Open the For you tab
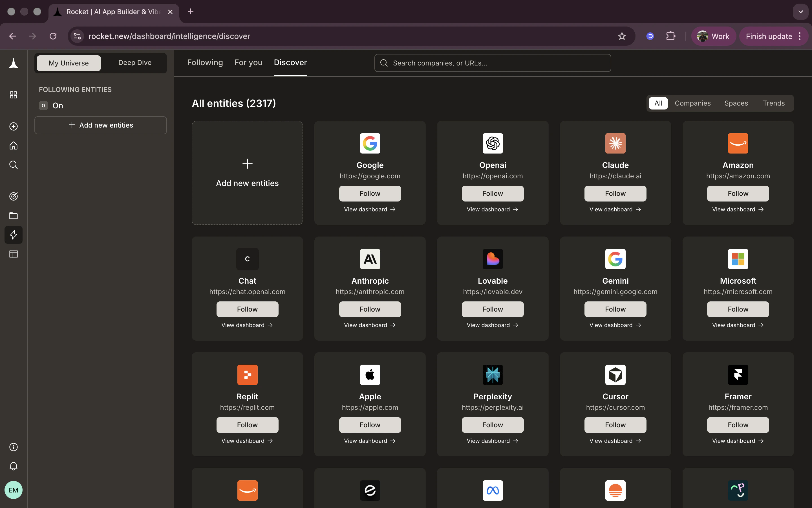Screen dimensions: 812x508 pos(248,62)
